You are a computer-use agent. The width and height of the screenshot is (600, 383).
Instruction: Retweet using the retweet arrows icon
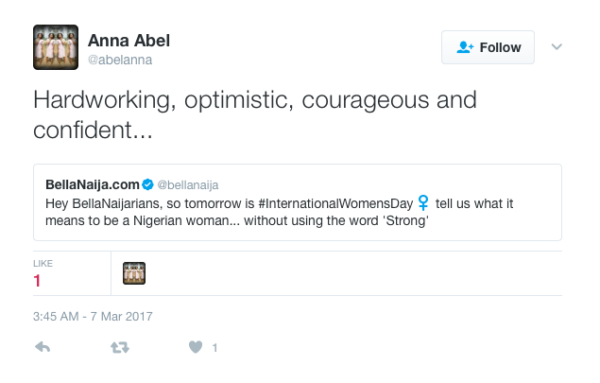click(x=120, y=347)
